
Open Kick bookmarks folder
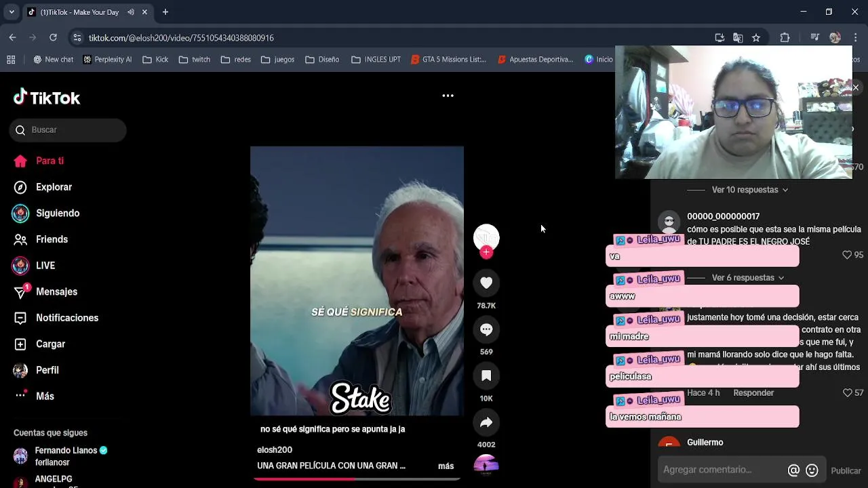155,60
